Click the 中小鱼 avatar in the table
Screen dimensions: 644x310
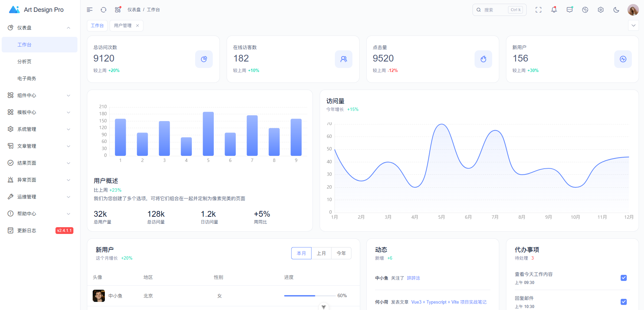click(99, 296)
